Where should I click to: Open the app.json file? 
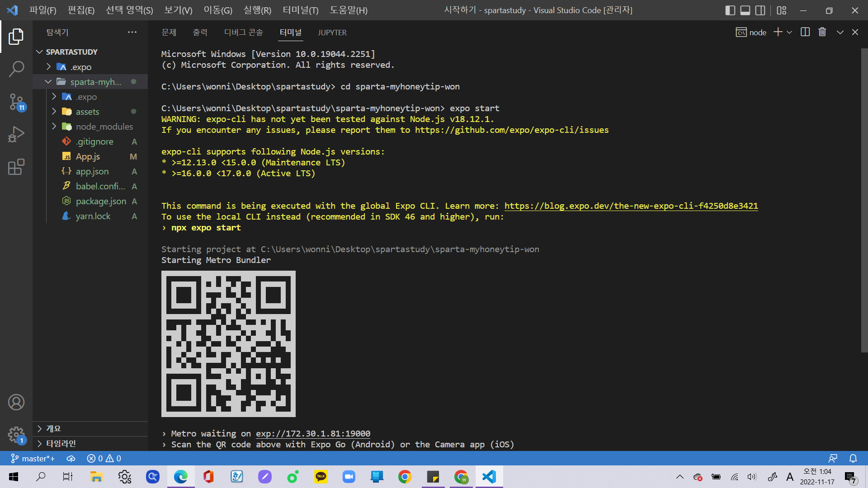click(x=90, y=171)
